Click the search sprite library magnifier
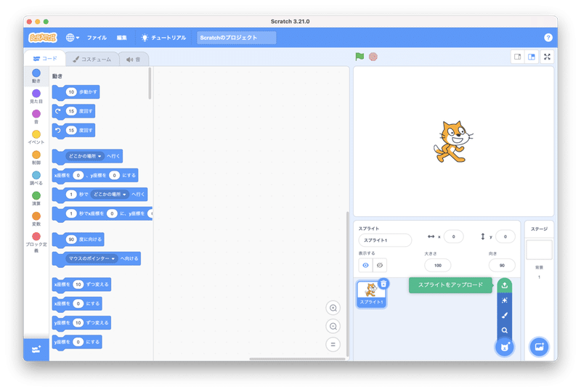This screenshot has height=392, width=581. 504,330
